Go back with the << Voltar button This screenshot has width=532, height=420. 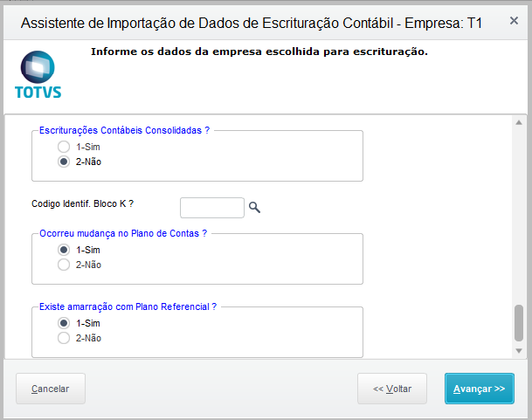(391, 389)
